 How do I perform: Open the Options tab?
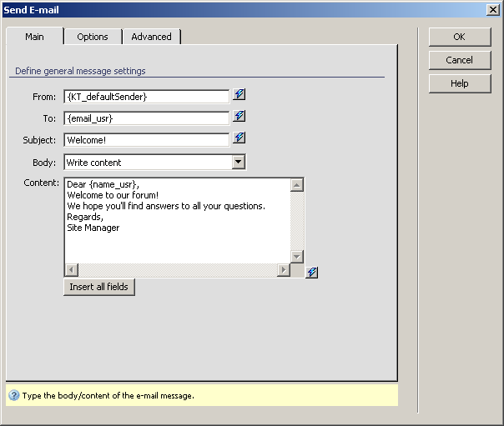(x=93, y=37)
